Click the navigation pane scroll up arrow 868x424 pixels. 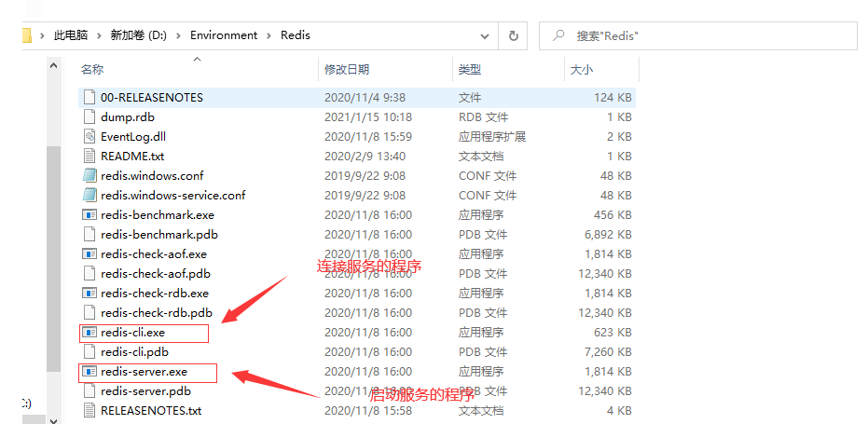(54, 65)
